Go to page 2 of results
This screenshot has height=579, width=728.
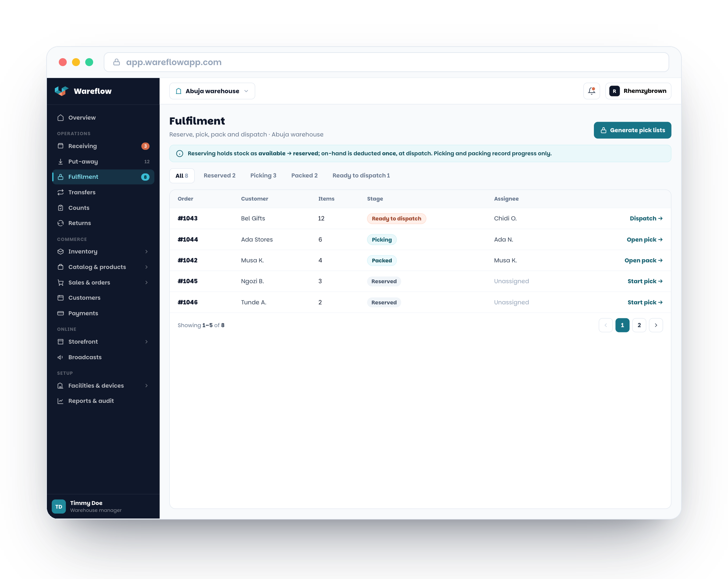639,325
